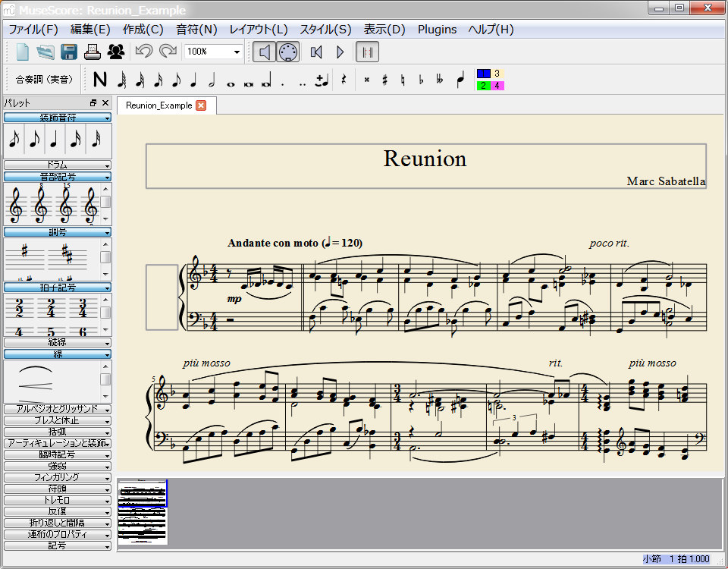This screenshot has width=728, height=569.
Task: Close the パレット panel
Action: click(x=105, y=102)
